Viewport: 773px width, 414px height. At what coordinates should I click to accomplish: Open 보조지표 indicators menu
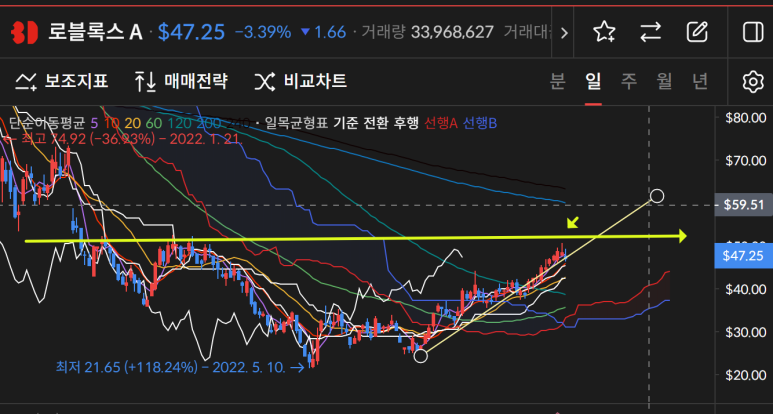pyautogui.click(x=61, y=81)
